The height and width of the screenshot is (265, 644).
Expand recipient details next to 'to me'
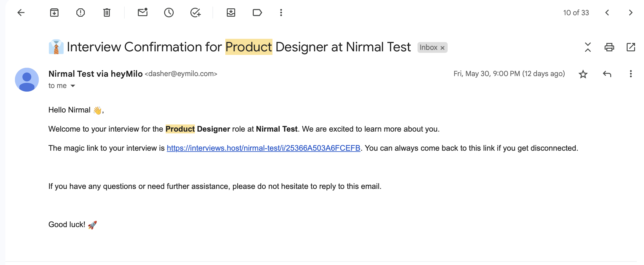(73, 86)
